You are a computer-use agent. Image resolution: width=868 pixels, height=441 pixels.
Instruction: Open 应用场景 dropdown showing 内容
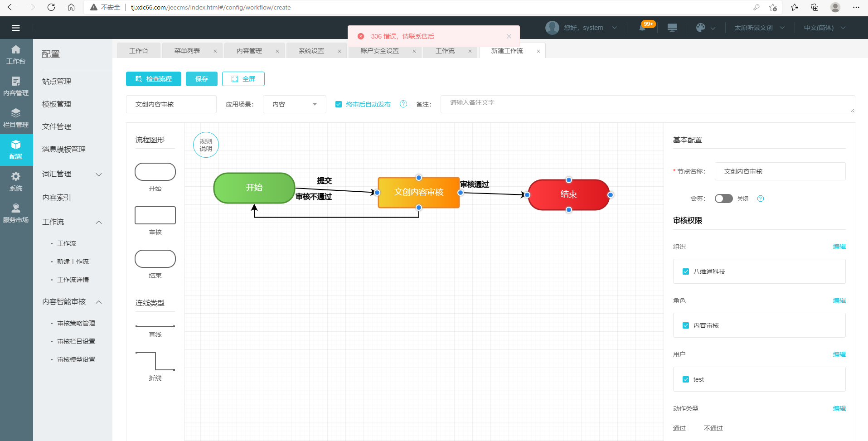point(295,104)
